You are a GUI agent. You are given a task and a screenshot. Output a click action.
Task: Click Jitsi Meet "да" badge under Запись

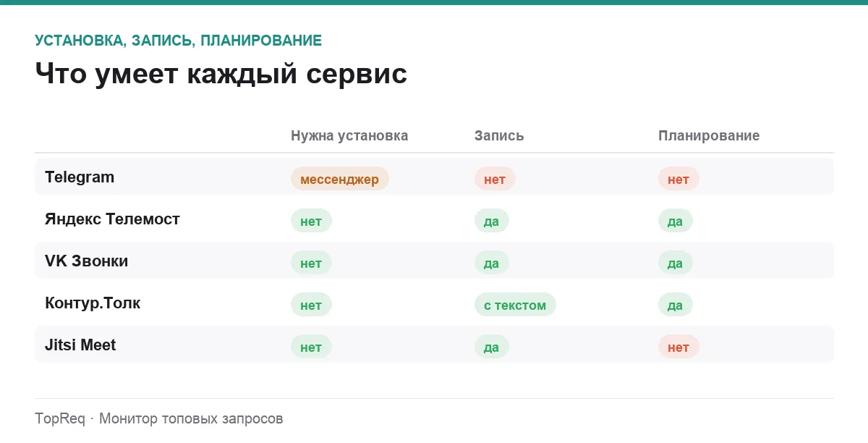tap(492, 347)
